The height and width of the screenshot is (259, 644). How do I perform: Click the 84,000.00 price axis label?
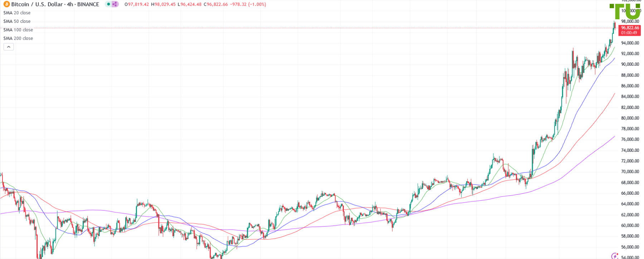(x=630, y=96)
